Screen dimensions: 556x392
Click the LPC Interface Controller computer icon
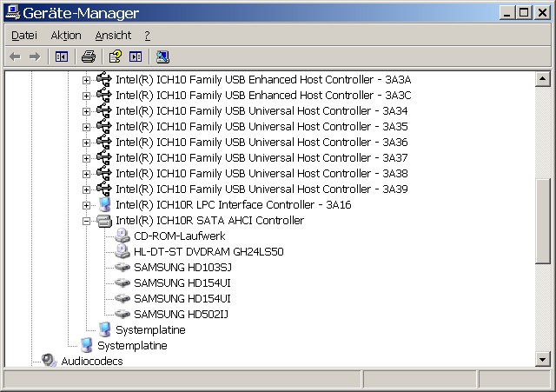[104, 204]
